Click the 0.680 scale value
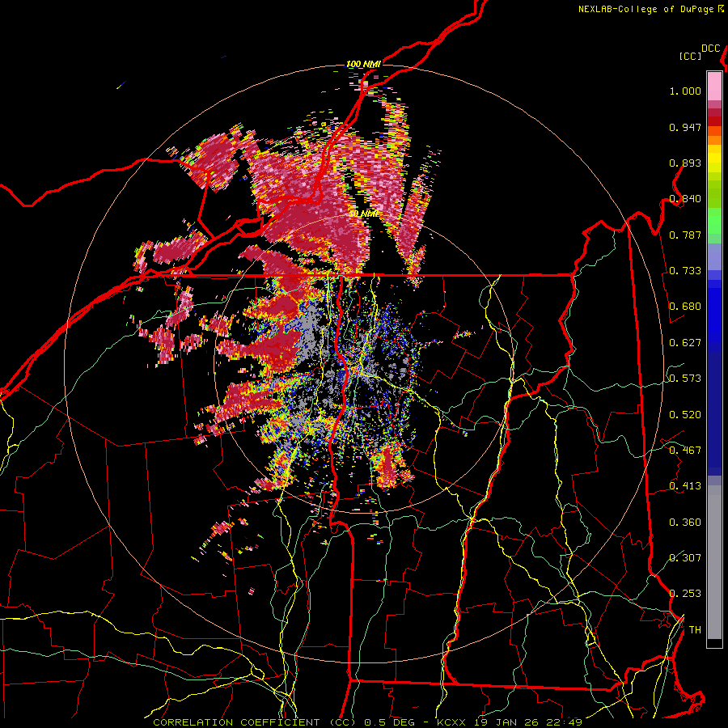Screen dimensions: 728x728 tap(685, 307)
